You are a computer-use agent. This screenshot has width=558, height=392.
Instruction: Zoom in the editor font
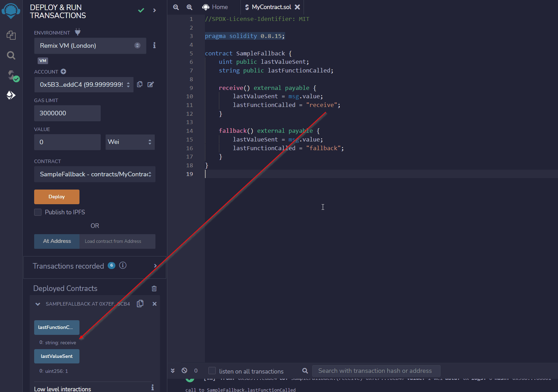[x=190, y=7]
